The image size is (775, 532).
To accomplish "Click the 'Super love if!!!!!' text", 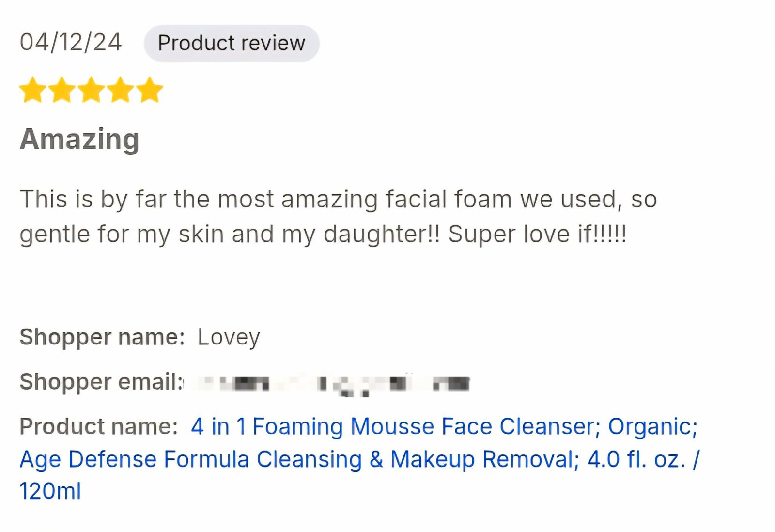I will (x=537, y=234).
